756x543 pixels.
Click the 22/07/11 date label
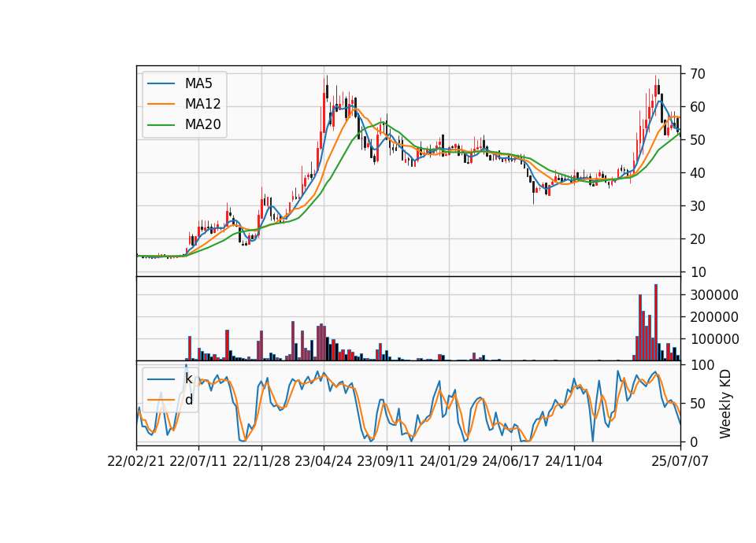click(x=198, y=461)
